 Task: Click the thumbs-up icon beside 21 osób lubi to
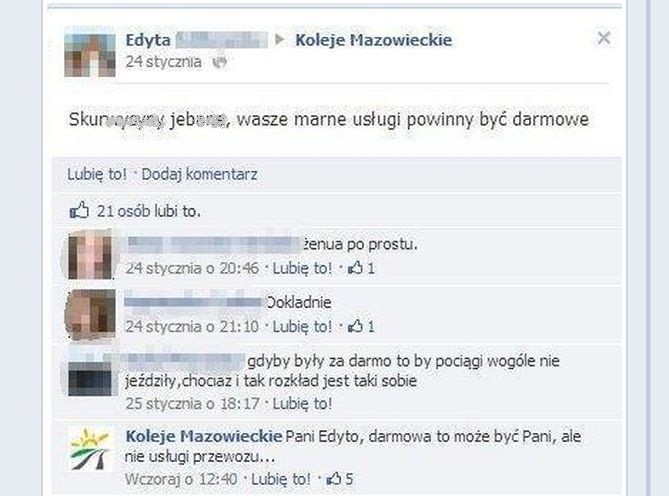point(79,210)
